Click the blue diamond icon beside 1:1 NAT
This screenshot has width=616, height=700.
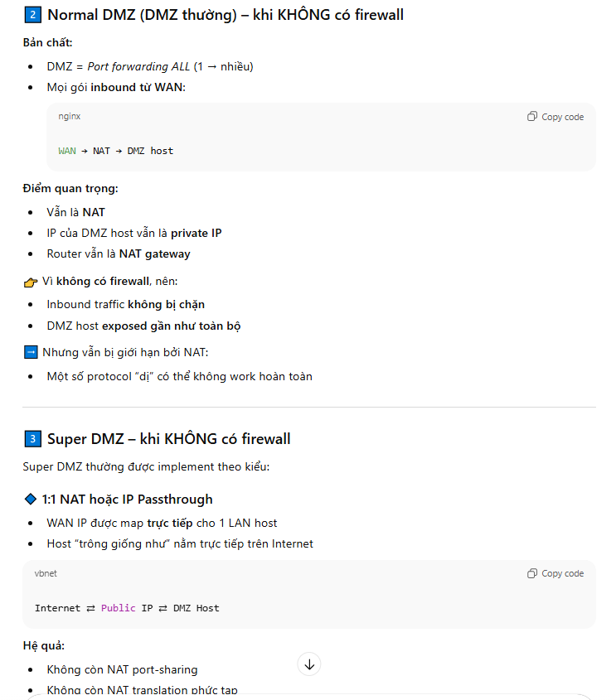[x=32, y=500]
